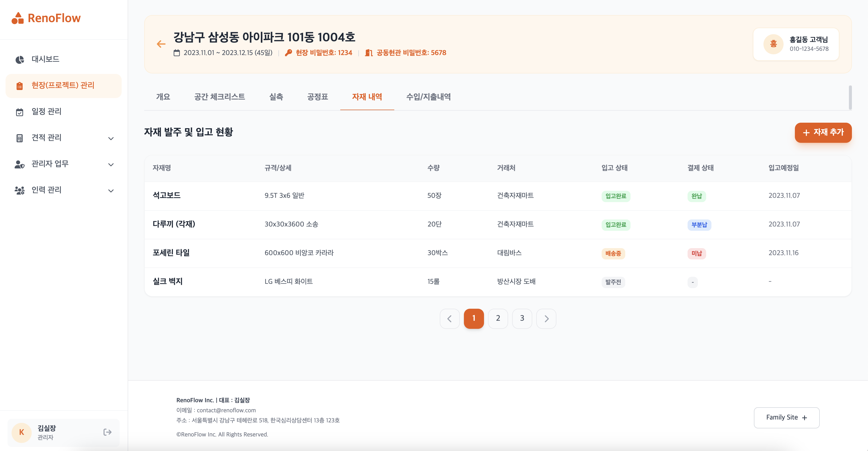Image resolution: width=868 pixels, height=451 pixels.
Task: Go to pagination page 2
Action: (x=498, y=319)
